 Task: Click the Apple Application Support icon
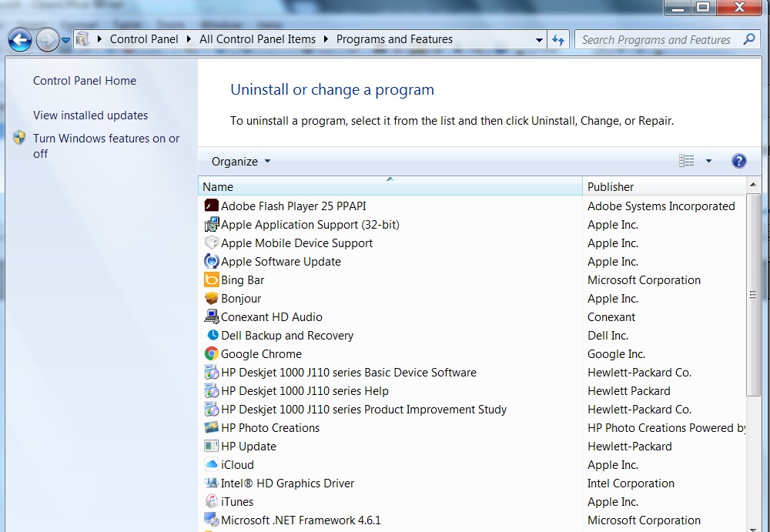(x=211, y=225)
